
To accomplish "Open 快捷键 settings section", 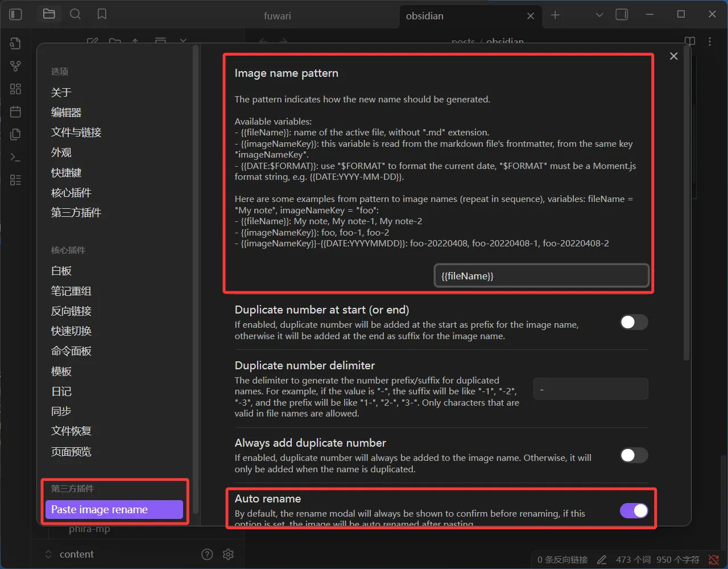I will click(x=67, y=173).
